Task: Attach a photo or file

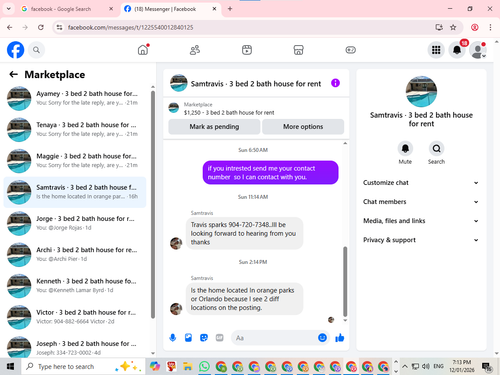Action: click(188, 338)
